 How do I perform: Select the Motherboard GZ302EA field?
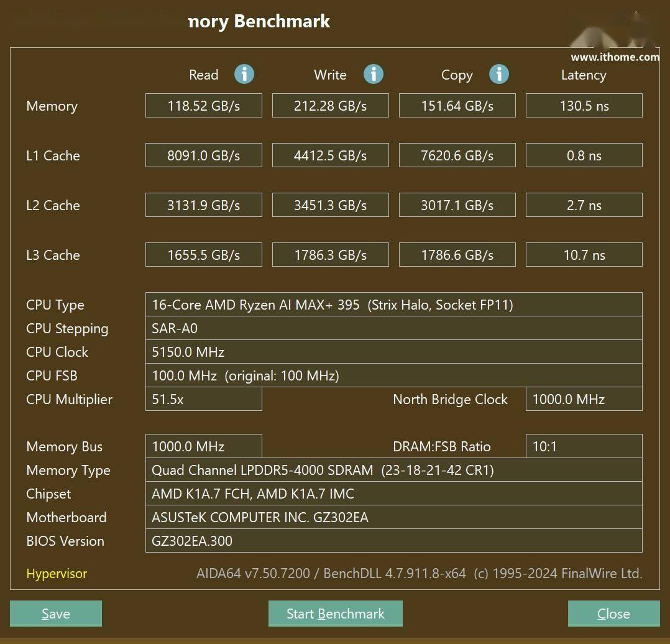click(x=393, y=517)
